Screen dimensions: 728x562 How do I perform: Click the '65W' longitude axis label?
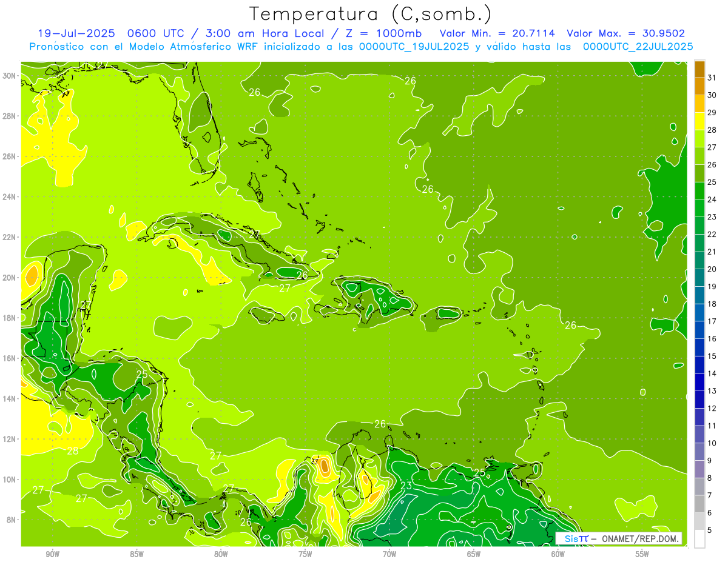click(474, 554)
